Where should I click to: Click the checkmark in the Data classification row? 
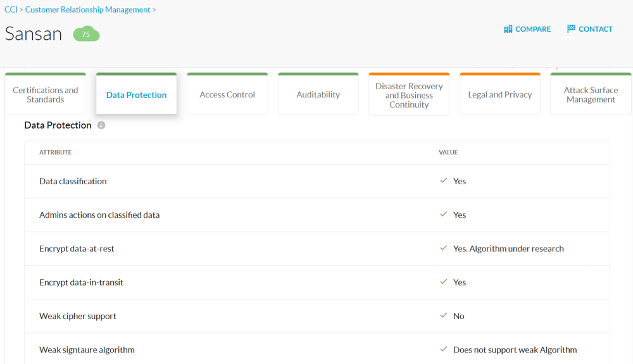tap(444, 180)
